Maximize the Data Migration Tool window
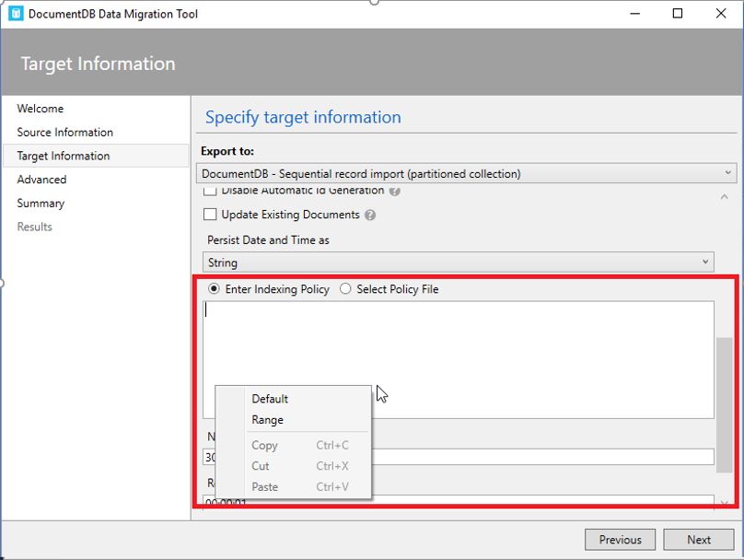 click(x=678, y=14)
